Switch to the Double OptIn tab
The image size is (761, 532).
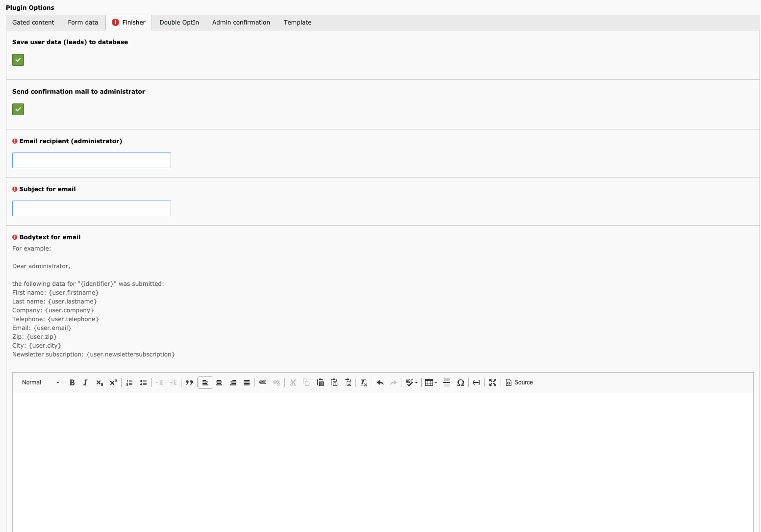(179, 23)
